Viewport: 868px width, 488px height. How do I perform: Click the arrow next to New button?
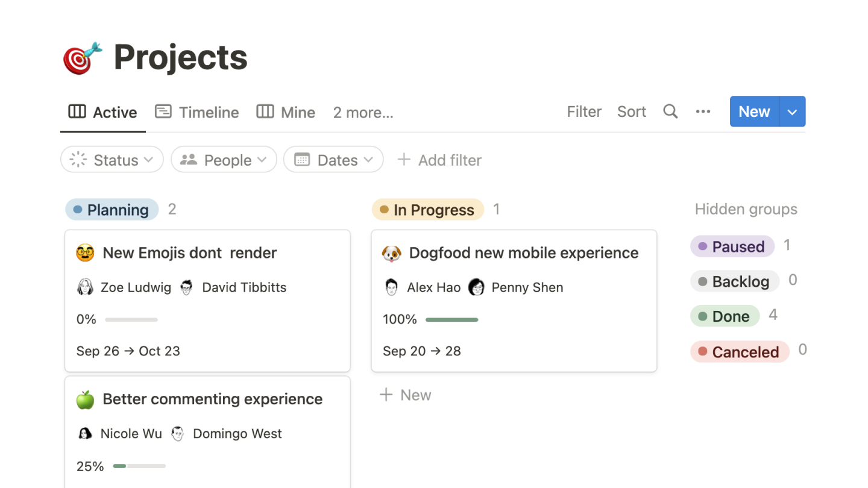point(793,112)
